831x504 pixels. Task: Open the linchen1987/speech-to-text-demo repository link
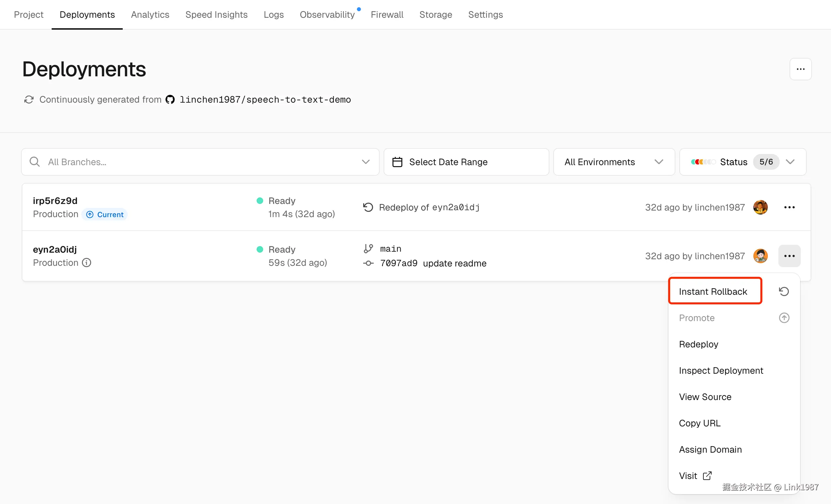265,100
